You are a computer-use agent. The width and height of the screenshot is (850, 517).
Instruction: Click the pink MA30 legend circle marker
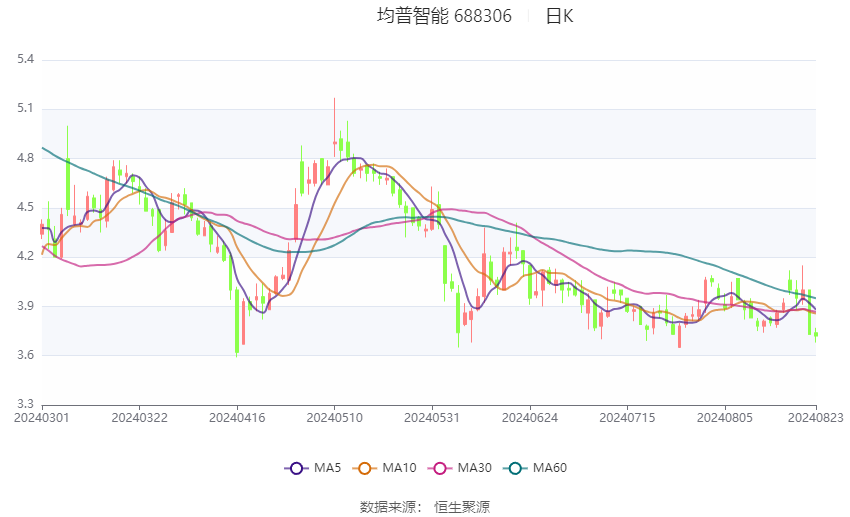tap(440, 468)
